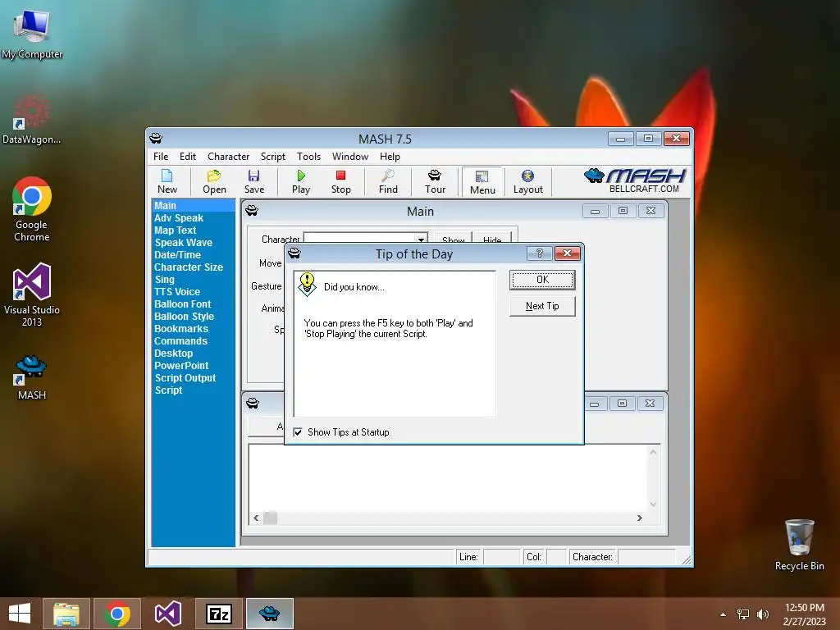Click the Windows Start button

(20, 614)
